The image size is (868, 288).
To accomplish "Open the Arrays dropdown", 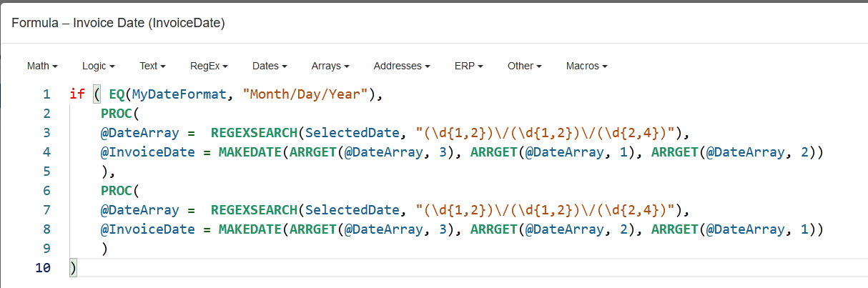I will 330,66.
